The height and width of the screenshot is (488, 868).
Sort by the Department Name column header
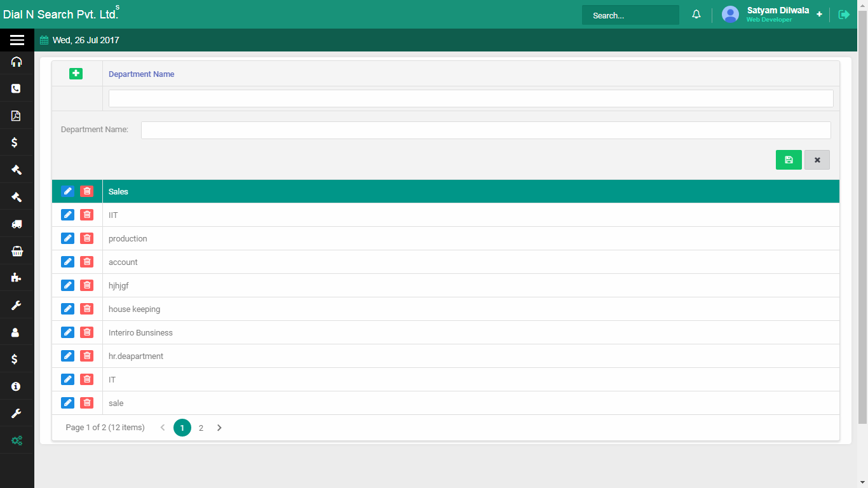(x=141, y=74)
